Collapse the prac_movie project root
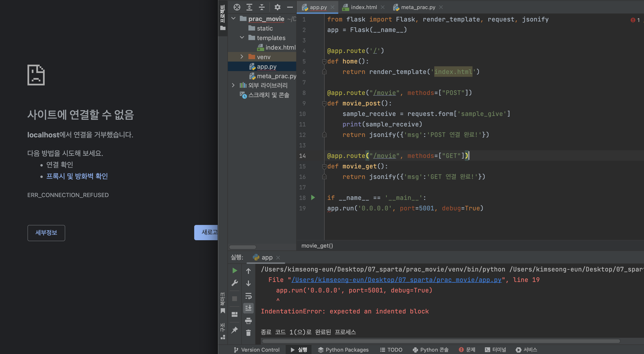Screen dimensions: 644x354 234,18
